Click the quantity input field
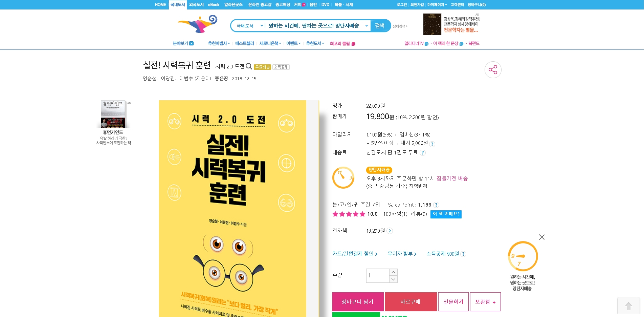The height and width of the screenshot is (317, 644). (378, 276)
